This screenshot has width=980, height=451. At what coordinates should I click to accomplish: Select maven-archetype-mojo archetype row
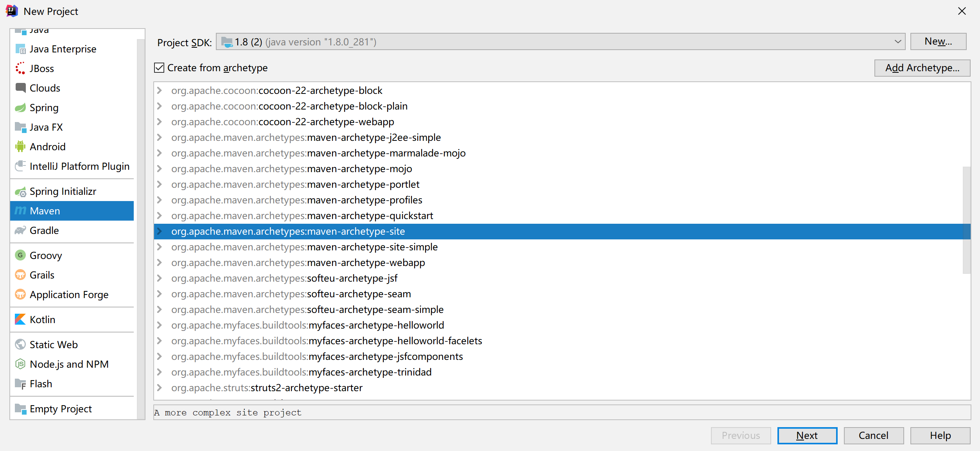(x=562, y=169)
